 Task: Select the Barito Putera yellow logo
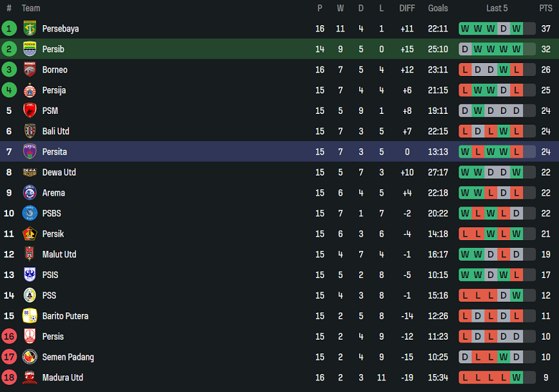[29, 316]
